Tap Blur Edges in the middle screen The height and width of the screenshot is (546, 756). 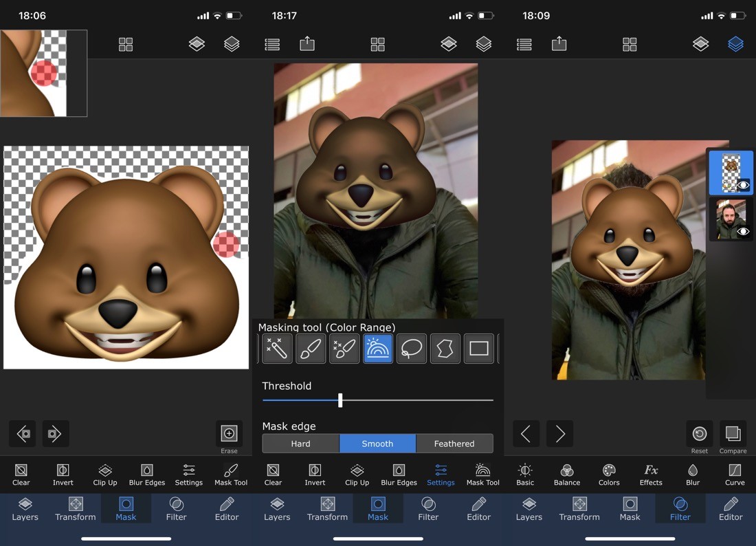[399, 474]
